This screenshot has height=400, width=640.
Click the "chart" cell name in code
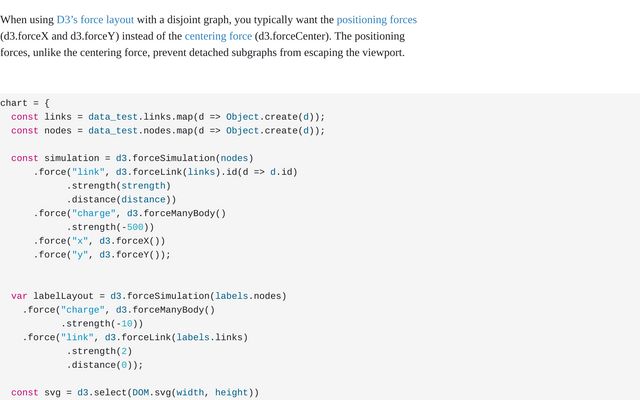16,103
